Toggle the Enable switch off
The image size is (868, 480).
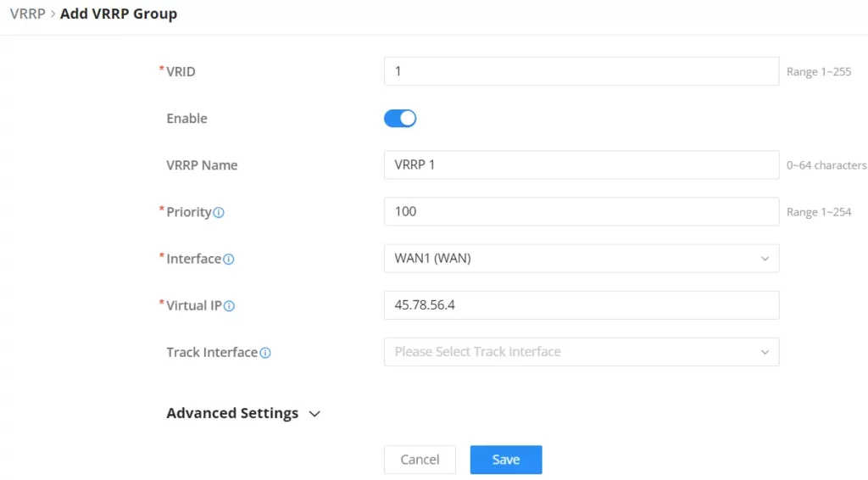click(x=400, y=119)
